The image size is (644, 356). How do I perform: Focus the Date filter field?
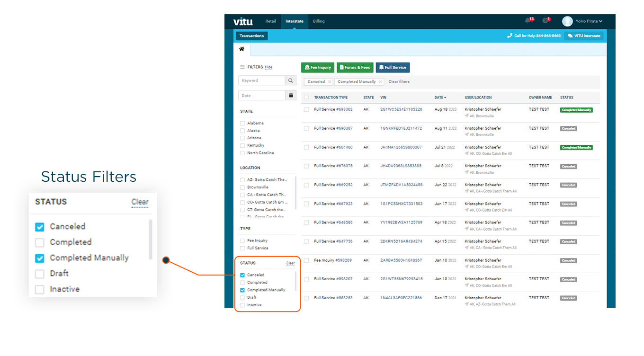262,95
